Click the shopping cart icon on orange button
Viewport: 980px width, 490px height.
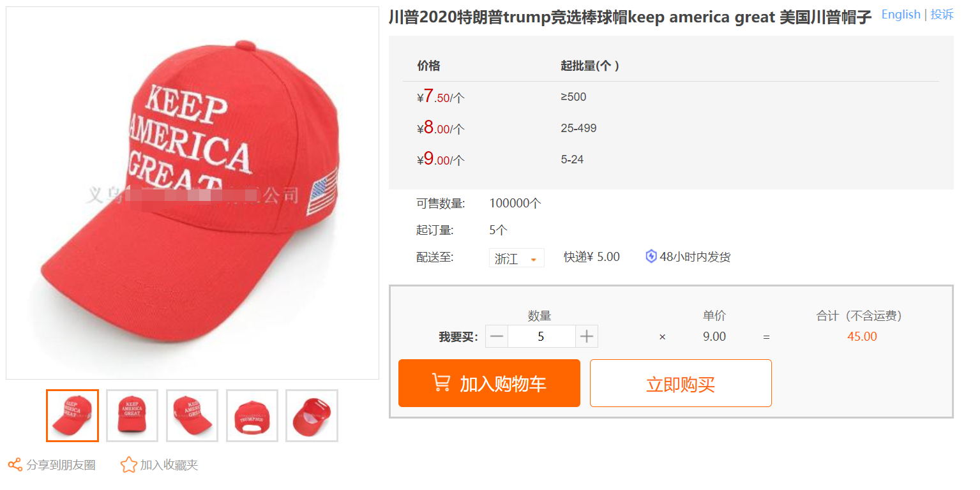(441, 382)
